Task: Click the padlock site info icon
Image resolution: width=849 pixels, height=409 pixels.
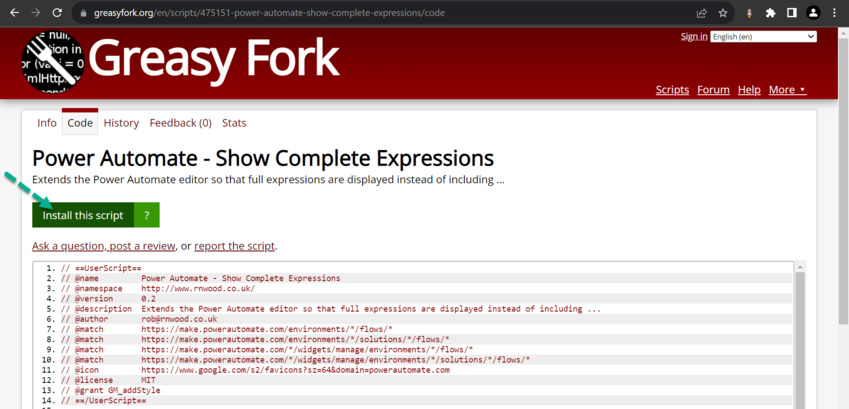Action: click(x=83, y=13)
